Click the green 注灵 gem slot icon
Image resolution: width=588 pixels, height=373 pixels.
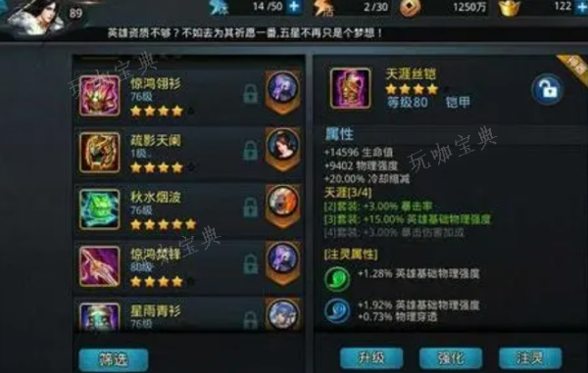pyautogui.click(x=337, y=279)
